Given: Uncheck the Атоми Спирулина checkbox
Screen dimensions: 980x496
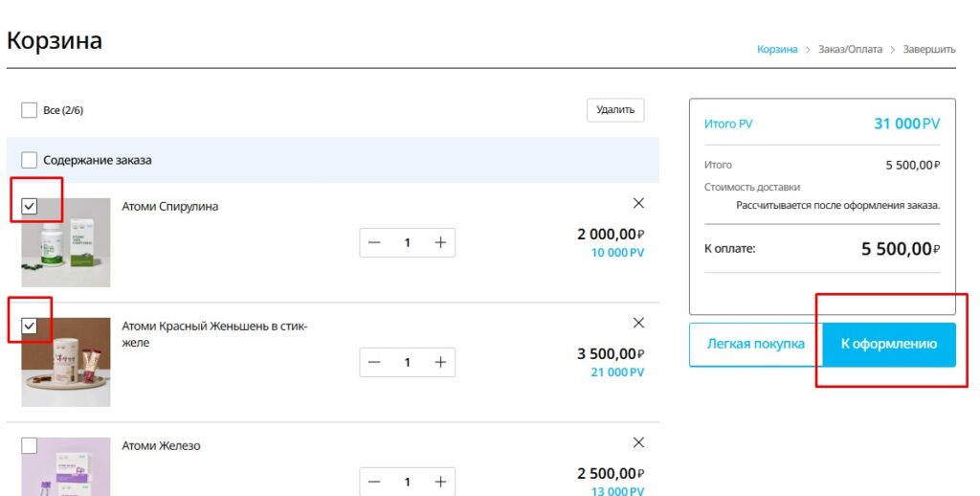Looking at the screenshot, I should pos(29,206).
